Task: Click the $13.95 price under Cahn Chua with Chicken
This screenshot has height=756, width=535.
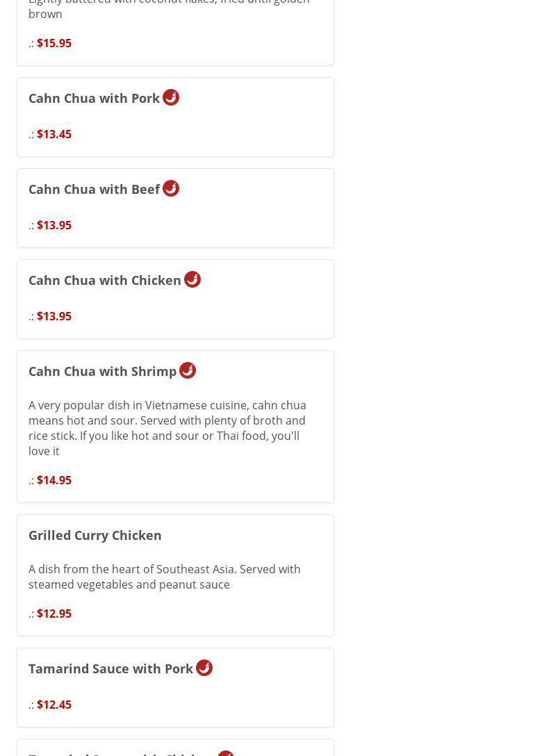Action: [x=53, y=316]
